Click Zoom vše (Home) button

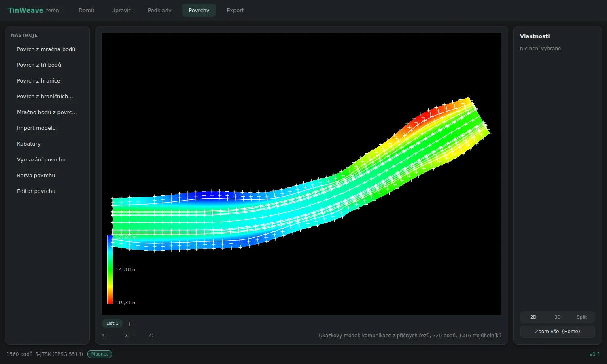558,331
